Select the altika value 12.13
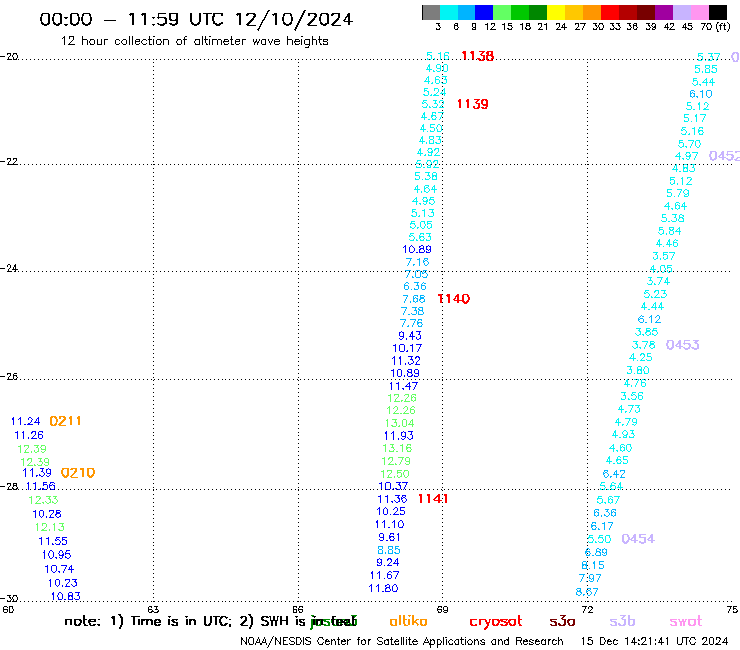 [x=50, y=527]
